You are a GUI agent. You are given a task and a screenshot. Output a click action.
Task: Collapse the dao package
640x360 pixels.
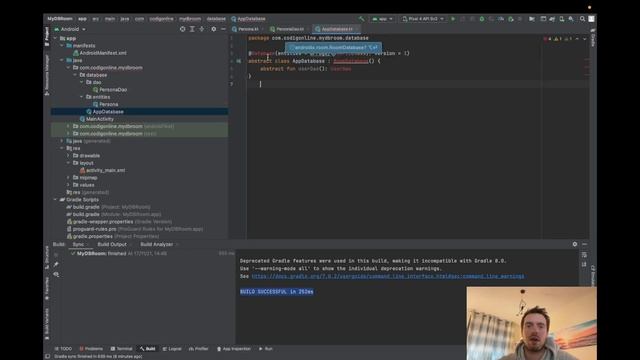(x=82, y=82)
